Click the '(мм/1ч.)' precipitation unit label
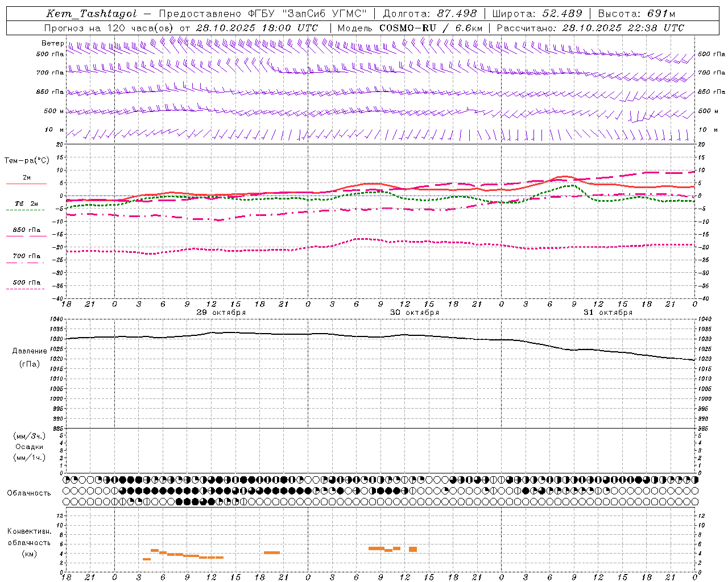The image size is (728, 582). [x=30, y=458]
